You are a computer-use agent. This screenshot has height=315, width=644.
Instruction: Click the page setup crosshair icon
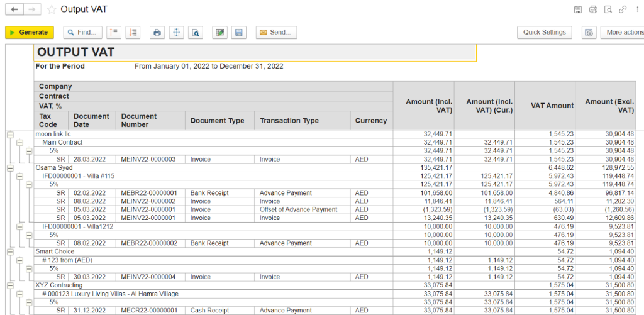coord(176,32)
